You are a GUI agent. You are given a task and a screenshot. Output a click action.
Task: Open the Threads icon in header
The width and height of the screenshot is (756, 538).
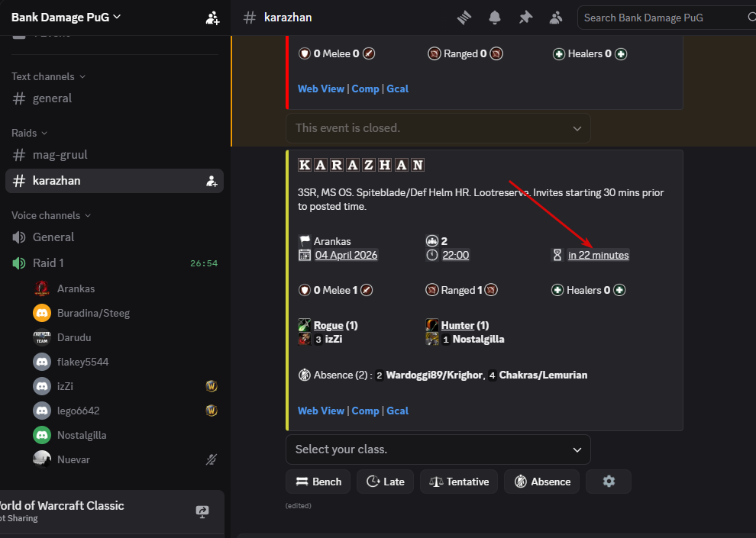pos(464,18)
